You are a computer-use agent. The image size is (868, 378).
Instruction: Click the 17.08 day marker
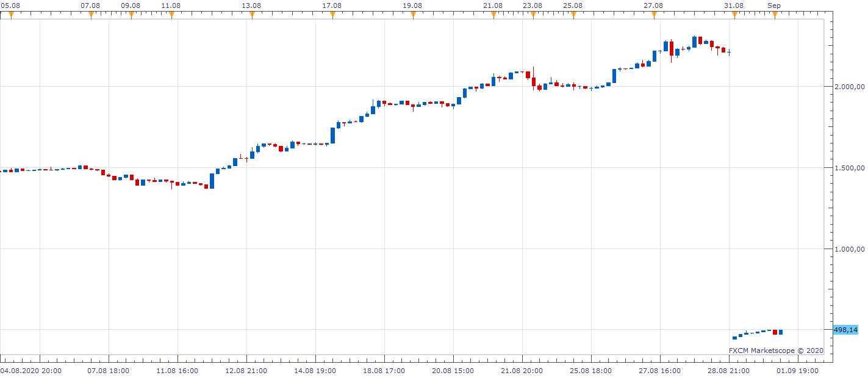click(332, 15)
